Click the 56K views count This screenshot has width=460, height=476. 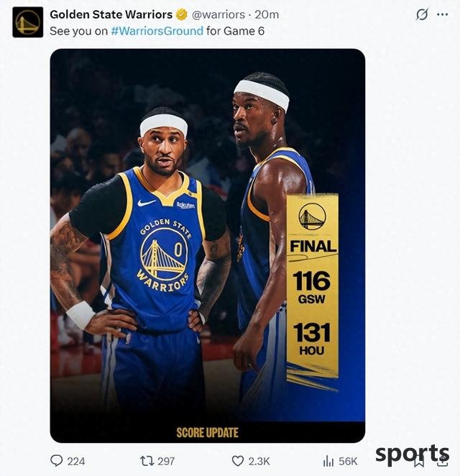pyautogui.click(x=348, y=461)
